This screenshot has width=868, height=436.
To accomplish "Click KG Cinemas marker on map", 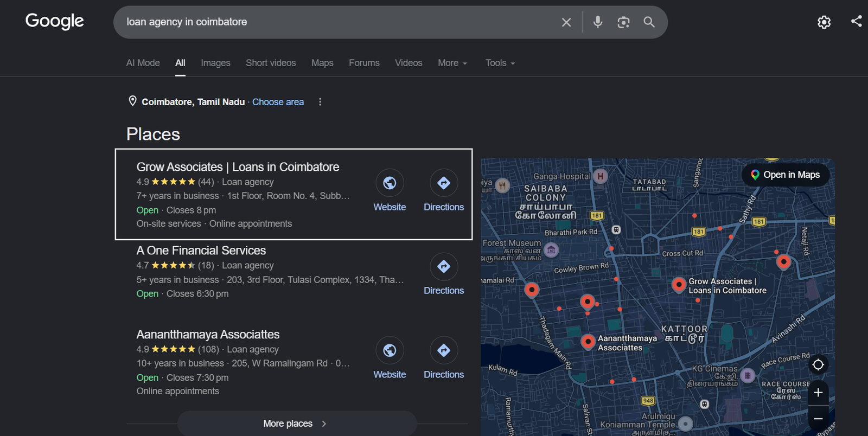I will (x=748, y=375).
